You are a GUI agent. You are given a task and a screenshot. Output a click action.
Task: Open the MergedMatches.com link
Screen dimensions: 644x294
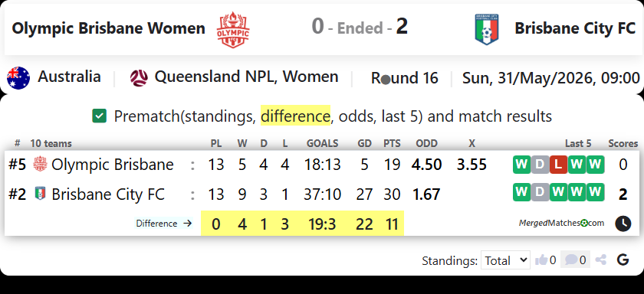[561, 223]
